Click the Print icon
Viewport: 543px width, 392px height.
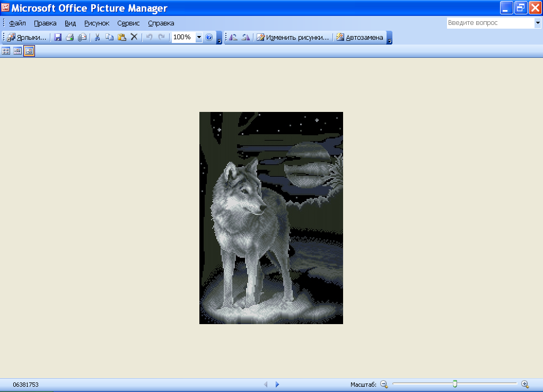point(69,38)
